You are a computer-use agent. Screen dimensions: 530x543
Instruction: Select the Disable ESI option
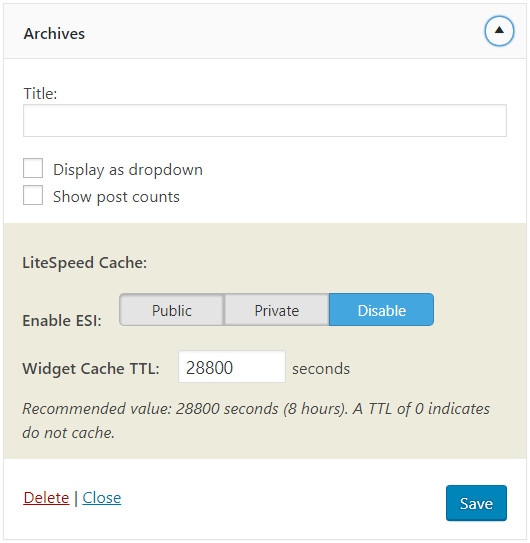pyautogui.click(x=381, y=310)
